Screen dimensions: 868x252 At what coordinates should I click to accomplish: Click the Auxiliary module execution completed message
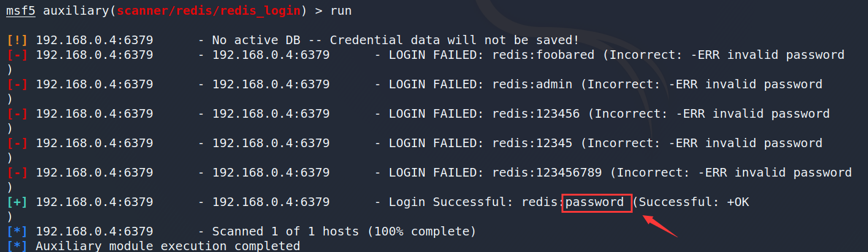click(167, 246)
